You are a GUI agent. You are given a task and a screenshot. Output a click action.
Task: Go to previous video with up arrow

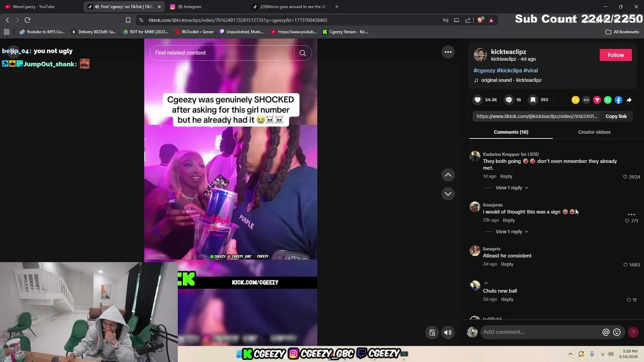coord(448,175)
